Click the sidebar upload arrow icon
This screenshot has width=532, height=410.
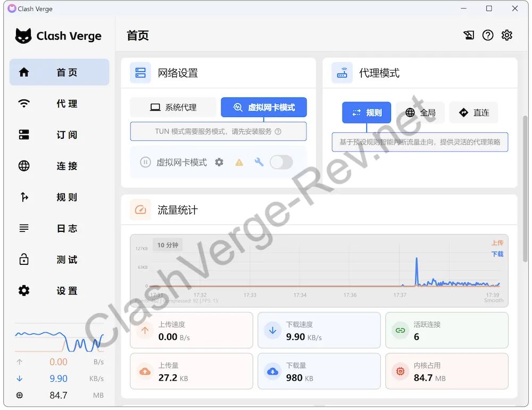tap(20, 362)
